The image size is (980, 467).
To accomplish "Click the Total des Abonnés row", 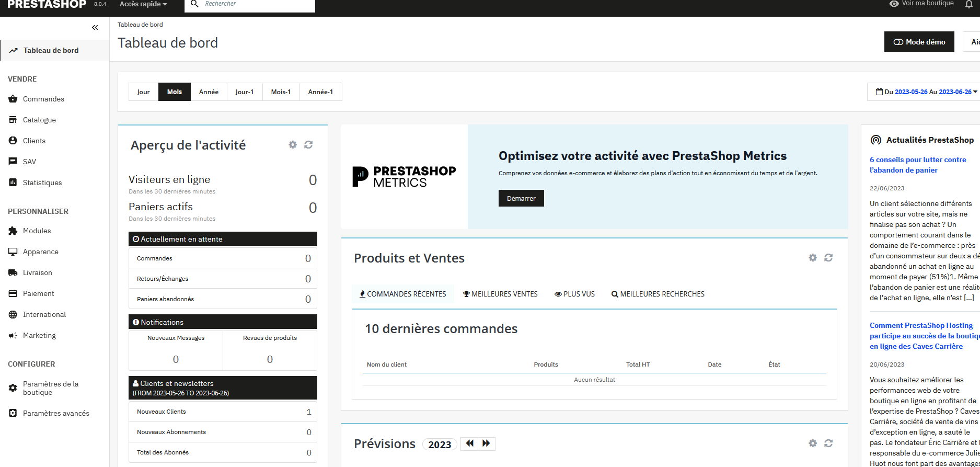I will coord(223,452).
